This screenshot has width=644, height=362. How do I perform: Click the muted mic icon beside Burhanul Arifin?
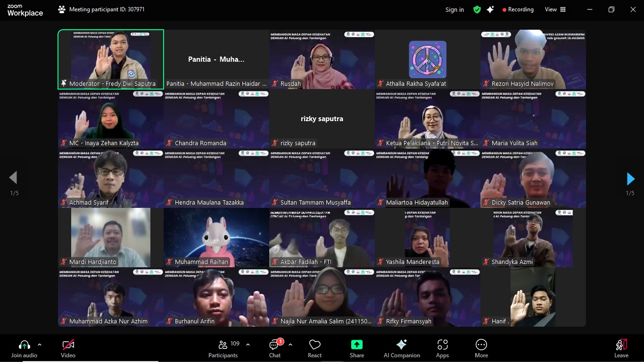point(169,321)
